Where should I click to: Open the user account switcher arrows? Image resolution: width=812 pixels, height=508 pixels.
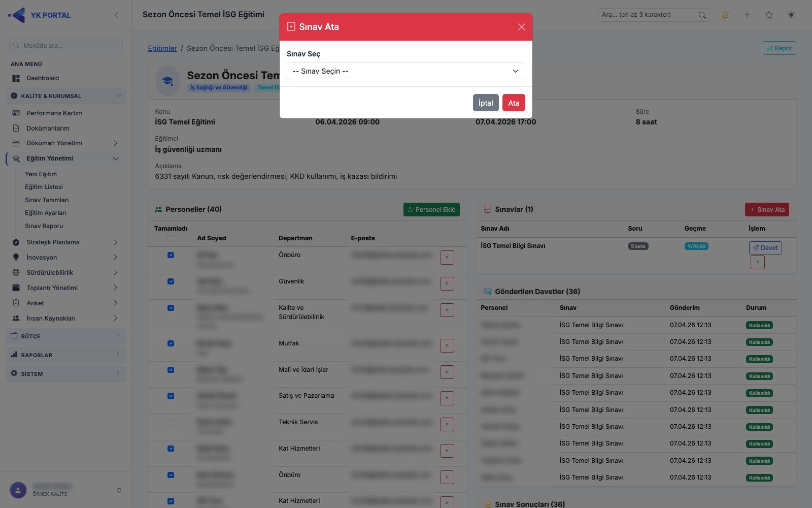(119, 490)
